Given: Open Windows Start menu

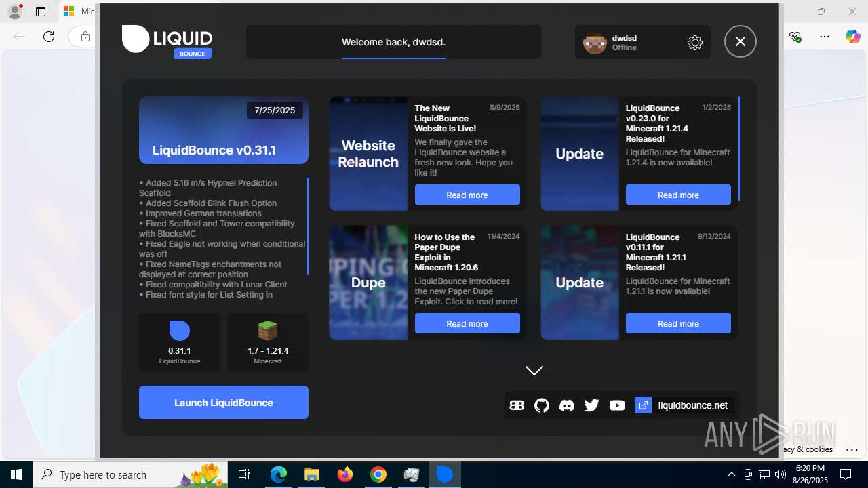Looking at the screenshot, I should point(16,474).
